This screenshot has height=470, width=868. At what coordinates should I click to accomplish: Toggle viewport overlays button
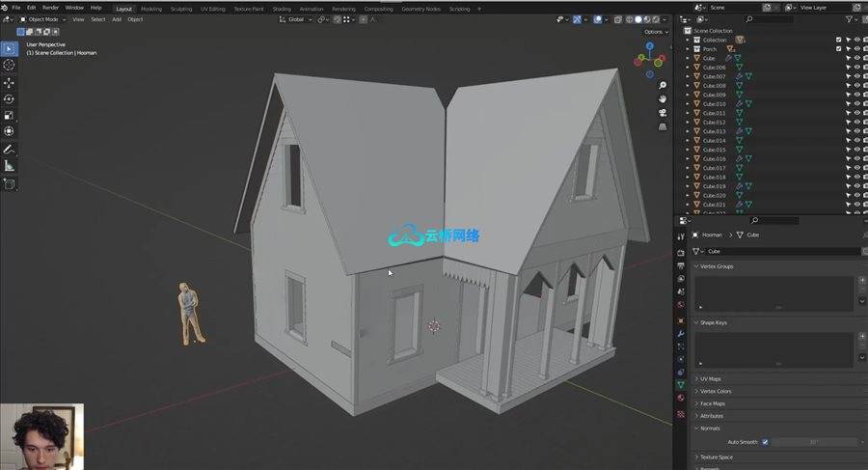(597, 19)
